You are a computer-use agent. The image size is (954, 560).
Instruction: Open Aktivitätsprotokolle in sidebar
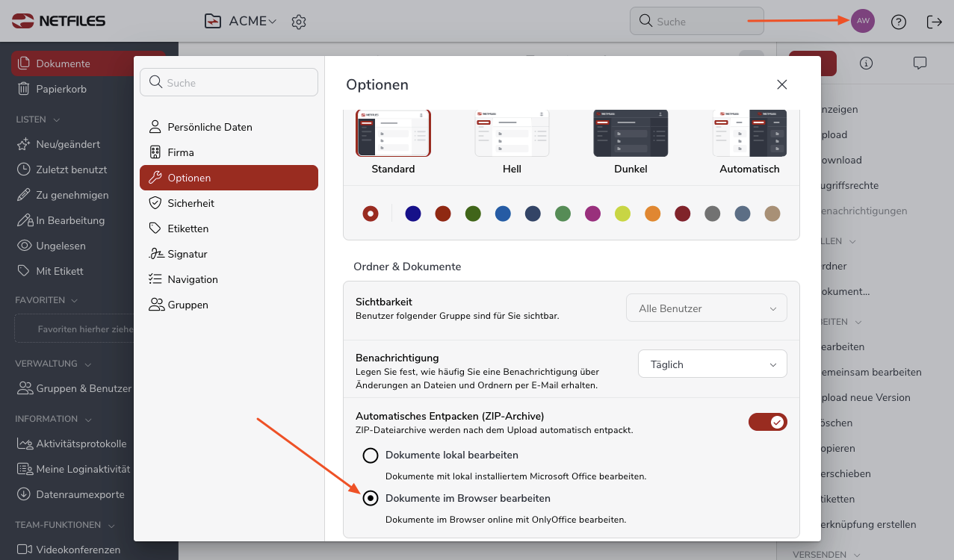81,444
